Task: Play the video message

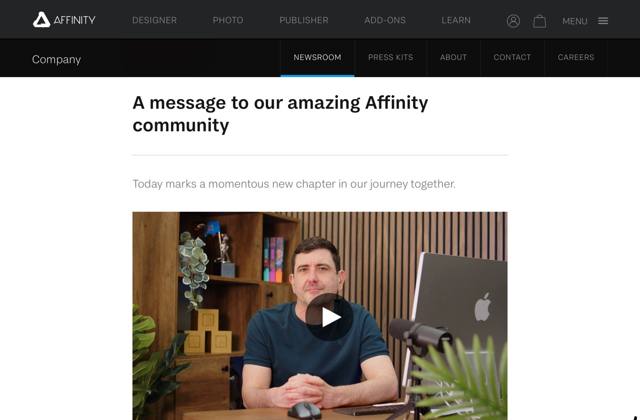Action: point(329,317)
